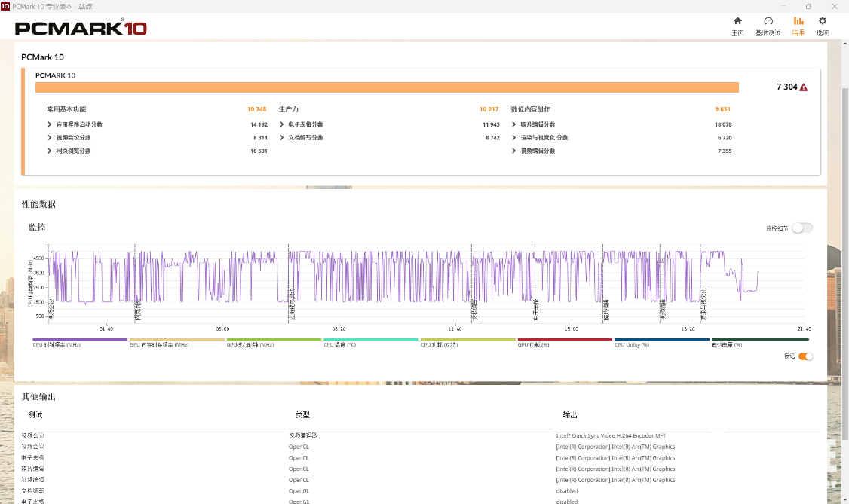Go to 基准测试 benchmark icon
This screenshot has width=849, height=504.
[768, 21]
